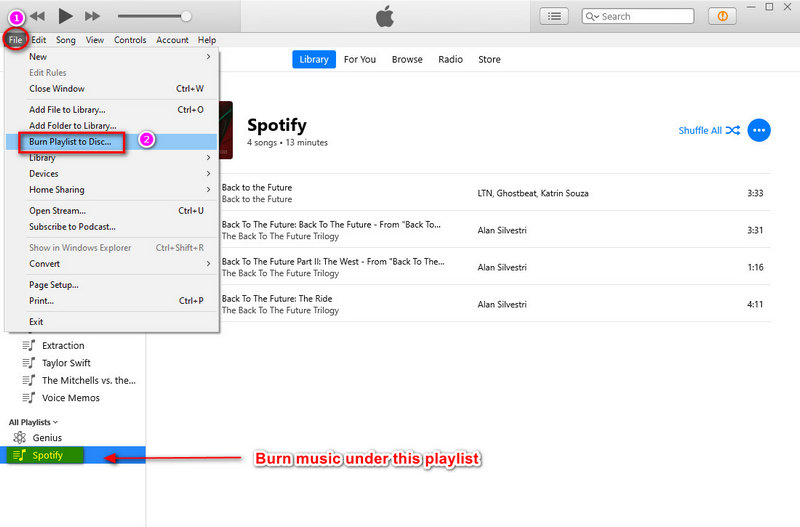800x527 pixels.
Task: Open the Song menu
Action: point(65,40)
